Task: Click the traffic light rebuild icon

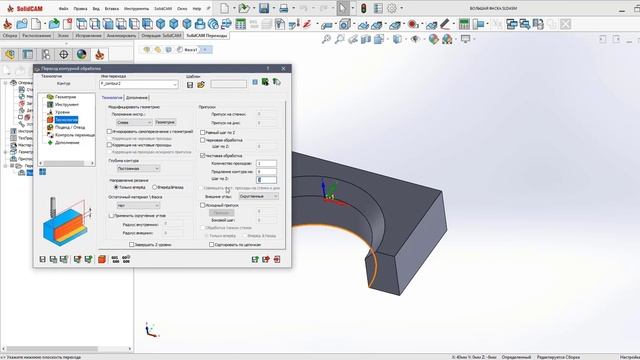Action: click(x=363, y=8)
